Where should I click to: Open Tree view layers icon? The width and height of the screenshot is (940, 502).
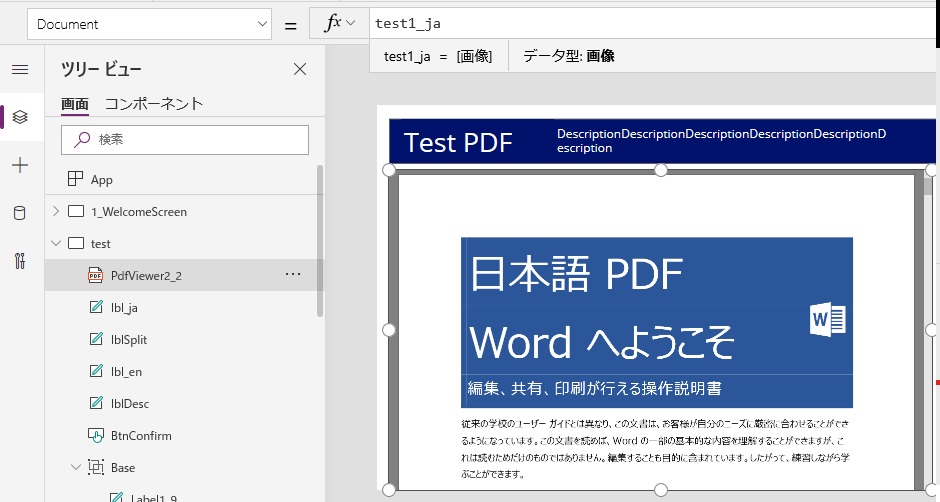pyautogui.click(x=20, y=116)
